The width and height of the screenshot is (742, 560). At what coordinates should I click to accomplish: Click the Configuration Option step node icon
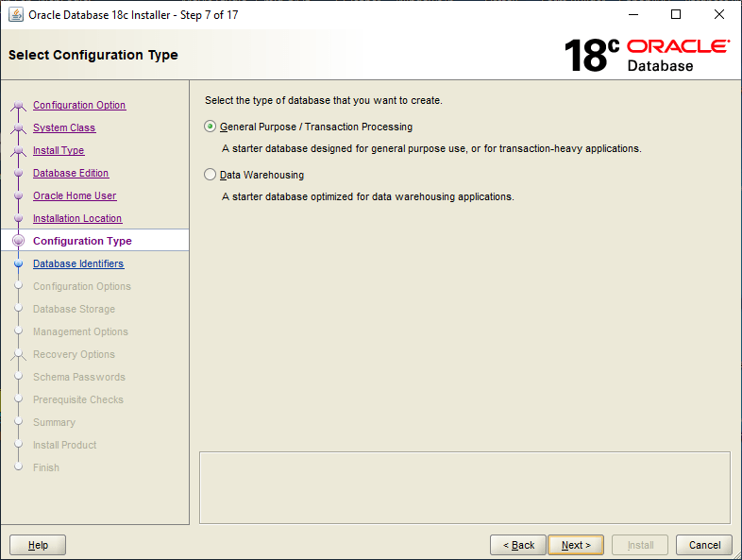[19, 106]
